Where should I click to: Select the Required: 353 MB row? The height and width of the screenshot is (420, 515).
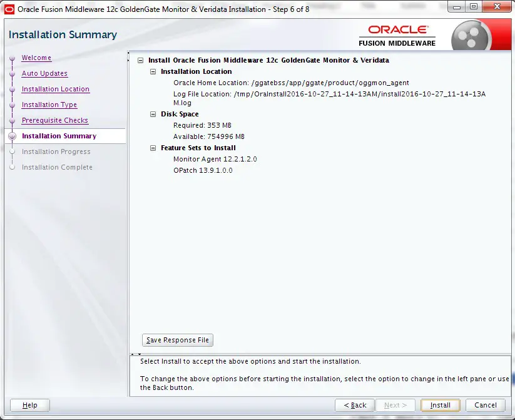[202, 125]
